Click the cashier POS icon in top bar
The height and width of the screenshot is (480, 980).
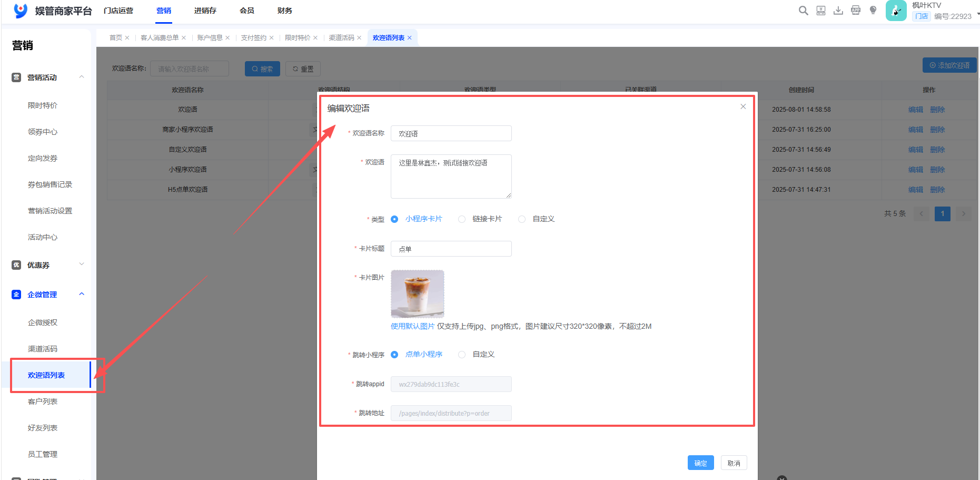tap(820, 10)
